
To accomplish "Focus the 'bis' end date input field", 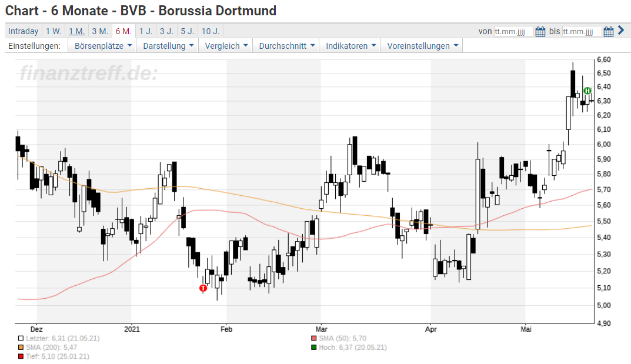I will 582,31.
